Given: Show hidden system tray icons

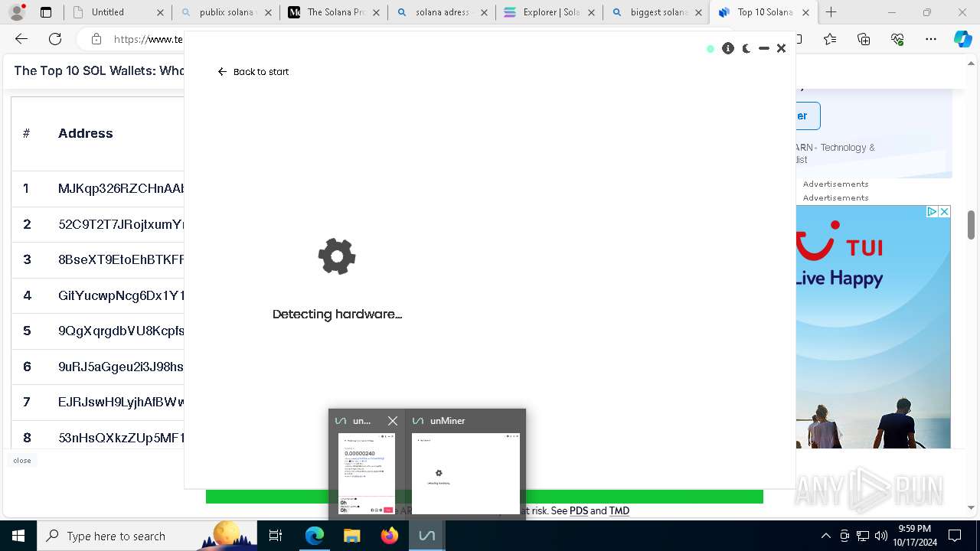Looking at the screenshot, I should [x=825, y=536].
